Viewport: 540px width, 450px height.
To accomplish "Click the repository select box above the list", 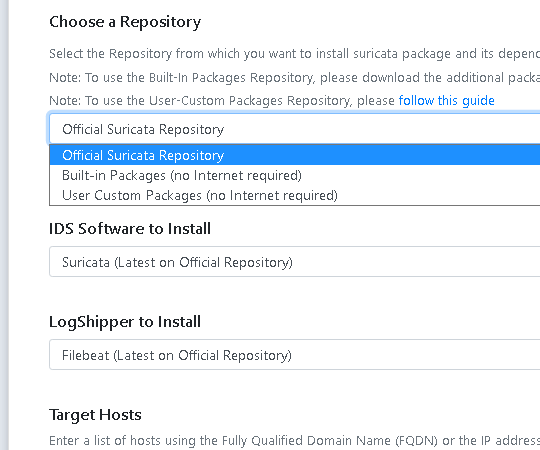I will [294, 129].
